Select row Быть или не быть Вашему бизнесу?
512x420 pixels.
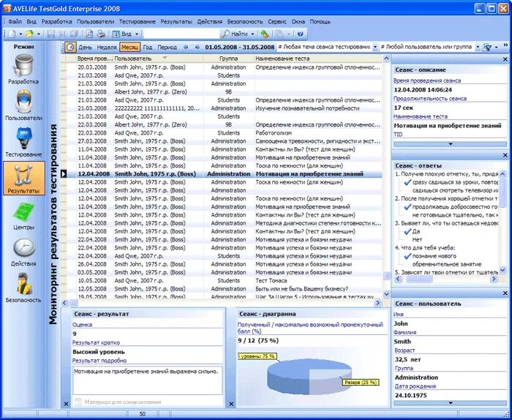coord(224,289)
